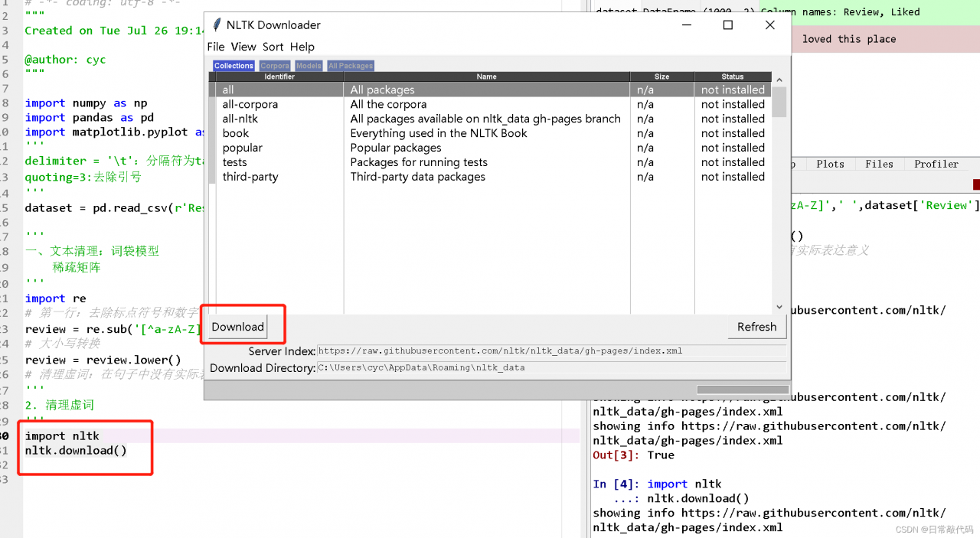Switch to the Models tab

pos(309,66)
